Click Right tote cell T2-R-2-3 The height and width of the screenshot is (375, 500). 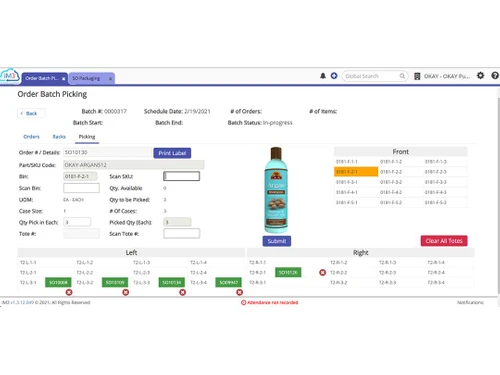(x=387, y=273)
